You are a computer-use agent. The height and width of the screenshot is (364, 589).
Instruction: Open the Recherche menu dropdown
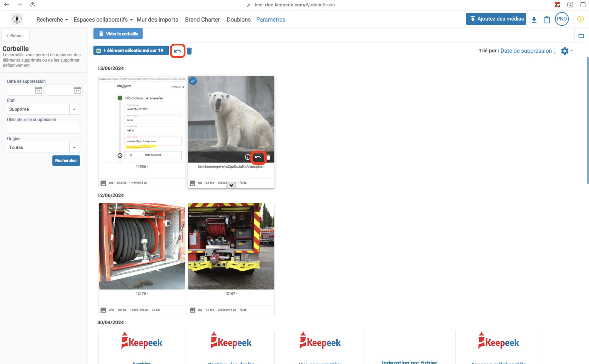pos(52,19)
